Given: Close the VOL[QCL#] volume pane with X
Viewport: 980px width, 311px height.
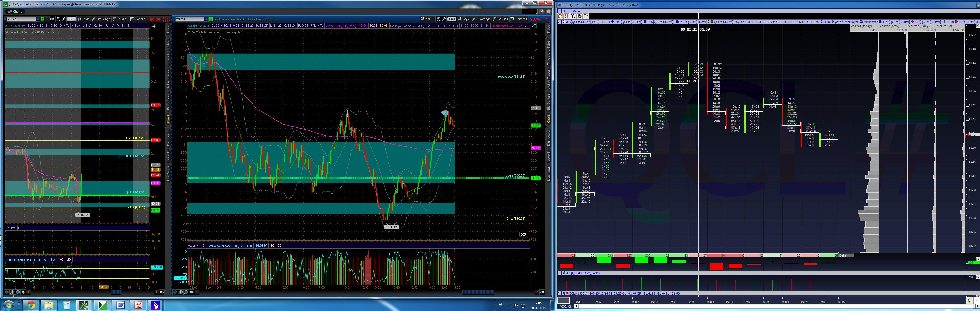Looking at the screenshot, I should (560, 273).
